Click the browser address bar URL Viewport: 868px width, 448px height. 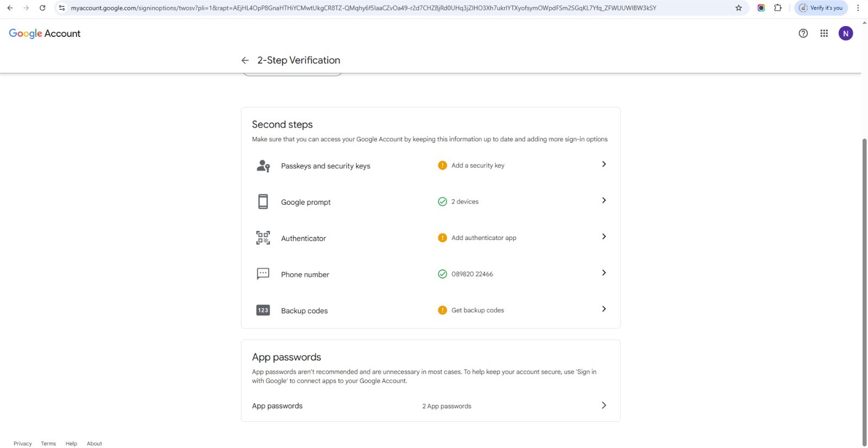[x=363, y=8]
